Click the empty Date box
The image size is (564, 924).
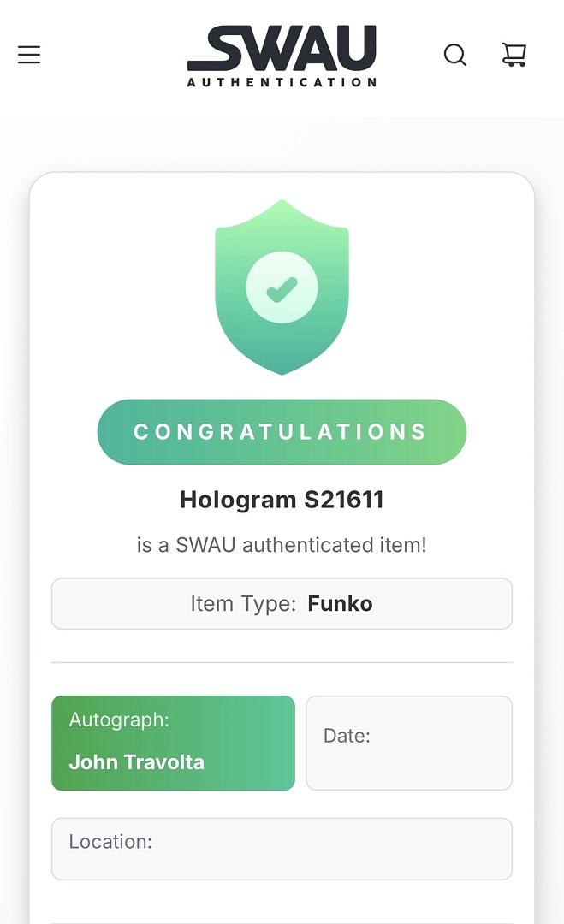click(x=409, y=743)
